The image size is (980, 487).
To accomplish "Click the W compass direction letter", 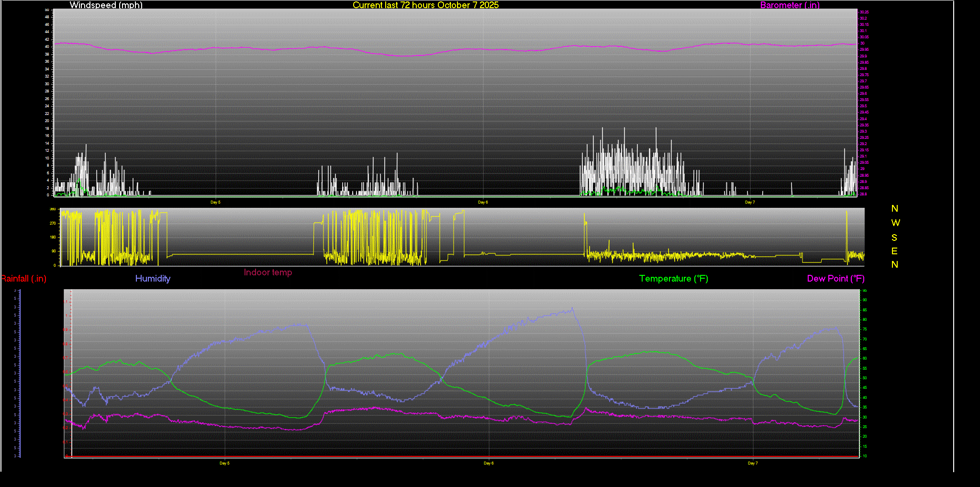I will (895, 223).
